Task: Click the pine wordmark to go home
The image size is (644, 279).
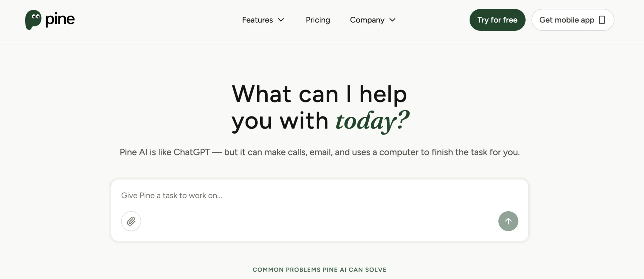Action: click(x=60, y=19)
